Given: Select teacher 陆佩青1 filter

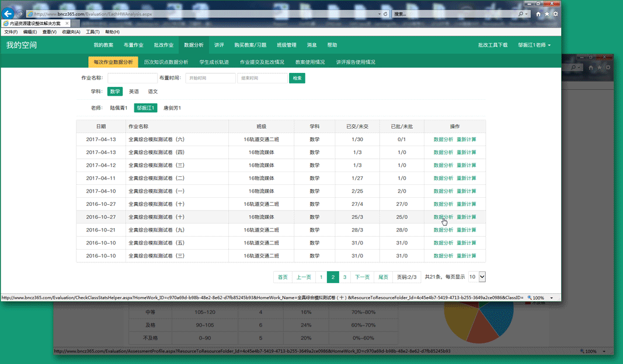Looking at the screenshot, I should (119, 108).
